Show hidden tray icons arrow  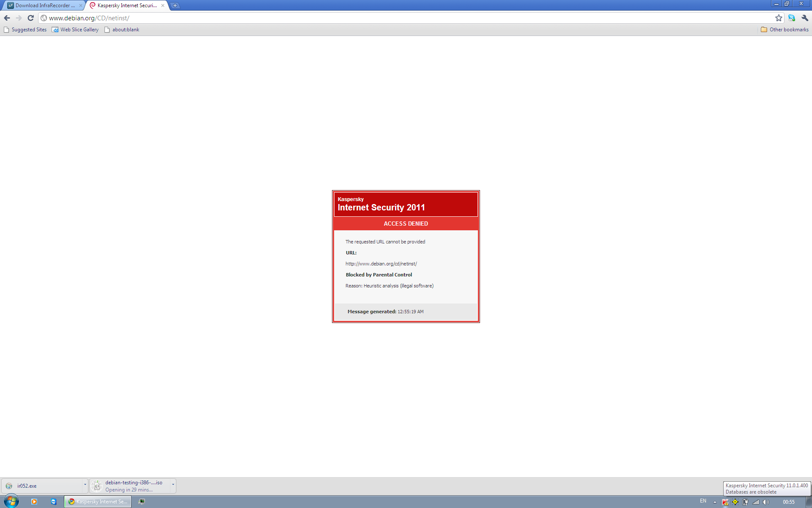(715, 502)
